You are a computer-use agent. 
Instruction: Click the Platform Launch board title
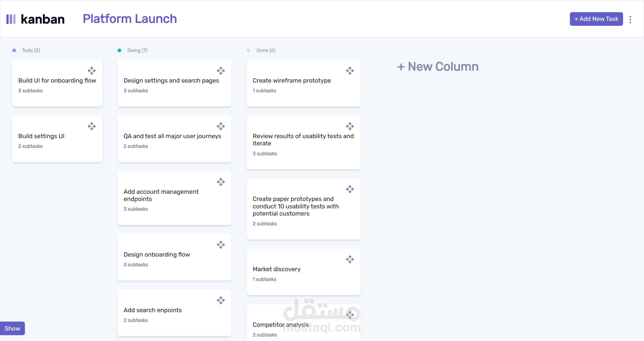click(130, 19)
